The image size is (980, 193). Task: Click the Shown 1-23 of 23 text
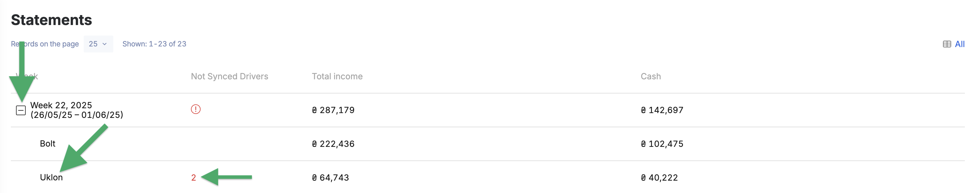pyautogui.click(x=154, y=44)
